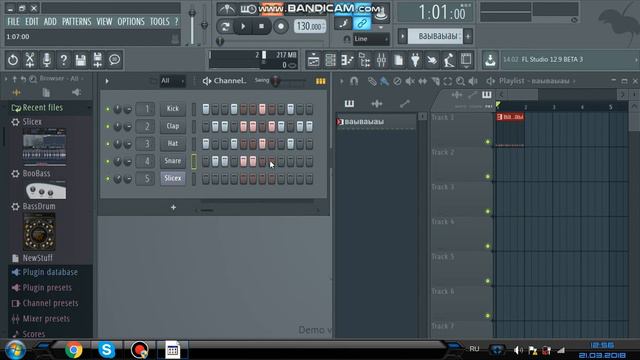Select the Playlist slip tool

click(x=422, y=81)
